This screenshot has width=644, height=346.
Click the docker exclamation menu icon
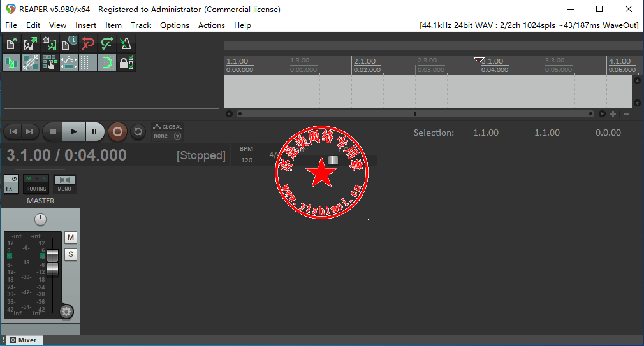pos(4,340)
